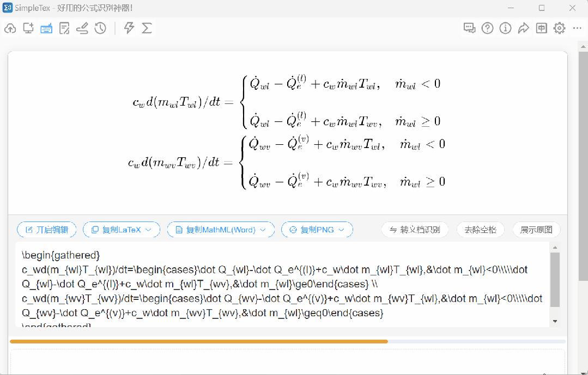Click the share arrow icon

523,28
